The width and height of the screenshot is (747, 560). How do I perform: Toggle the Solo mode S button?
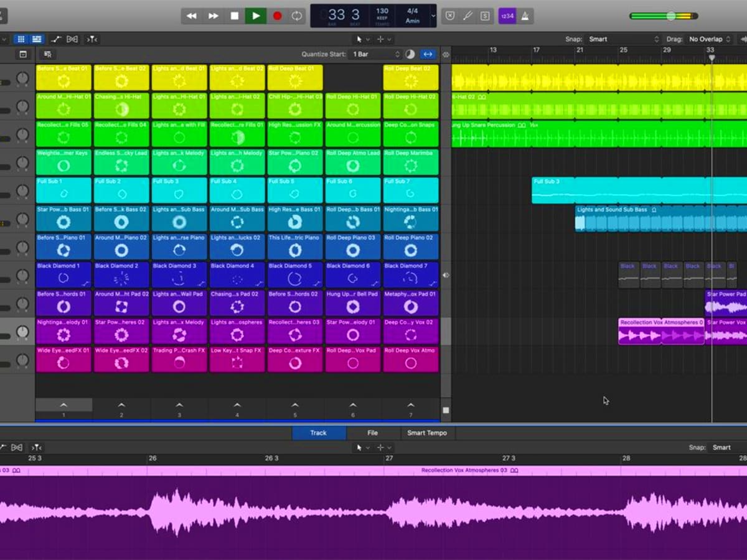[484, 16]
